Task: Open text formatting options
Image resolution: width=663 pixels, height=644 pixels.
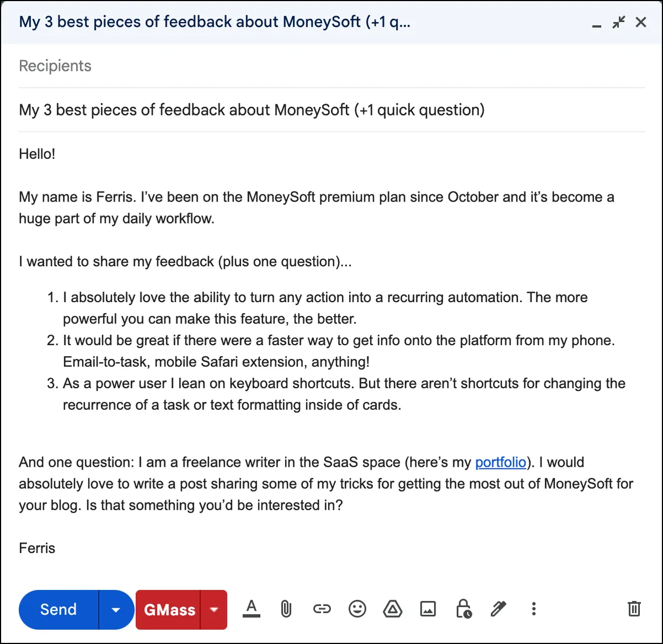Action: click(251, 609)
